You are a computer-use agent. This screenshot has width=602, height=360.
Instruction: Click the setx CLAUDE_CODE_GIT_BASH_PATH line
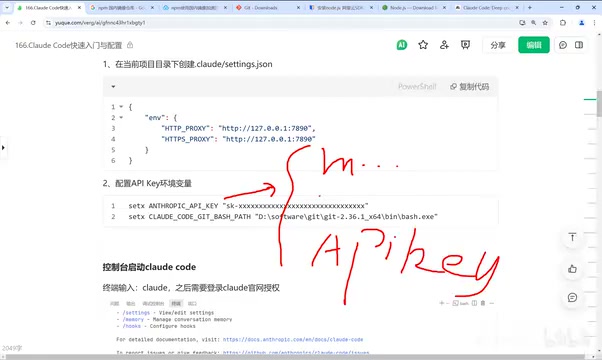(283, 216)
